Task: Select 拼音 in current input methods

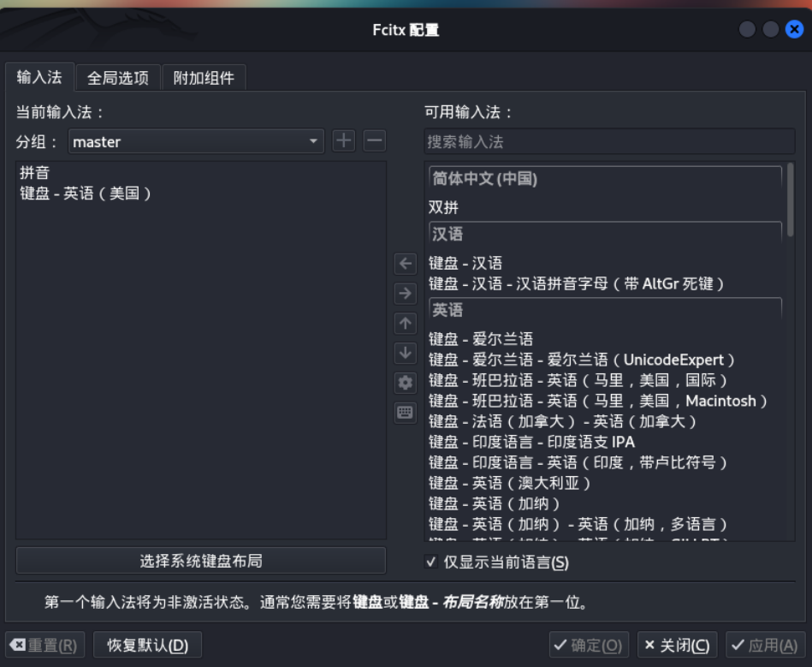Action: click(x=201, y=173)
